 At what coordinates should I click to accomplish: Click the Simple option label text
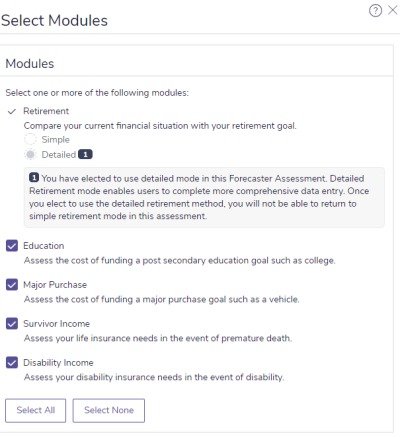tap(56, 140)
